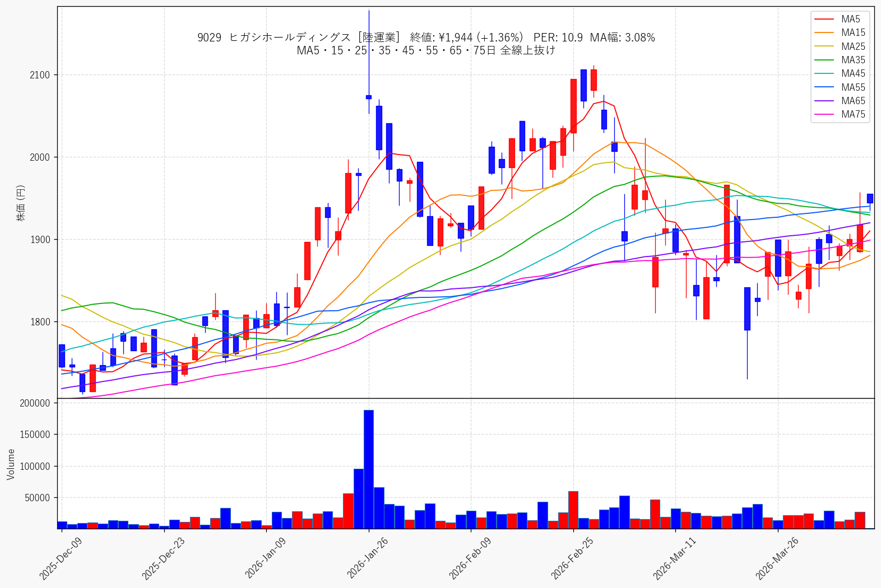Viewport: 881px width, 588px height.
Task: Click the 100000 volume axis label
Action: [x=35, y=466]
